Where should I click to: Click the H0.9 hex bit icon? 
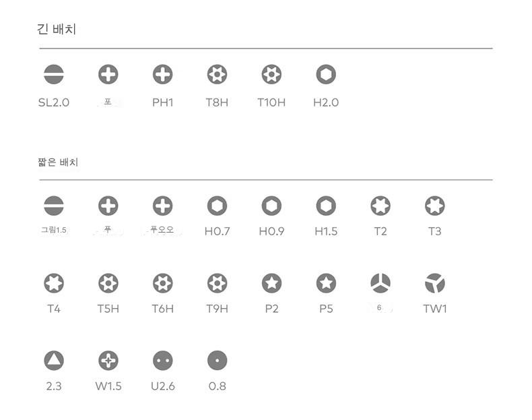pyautogui.click(x=271, y=206)
